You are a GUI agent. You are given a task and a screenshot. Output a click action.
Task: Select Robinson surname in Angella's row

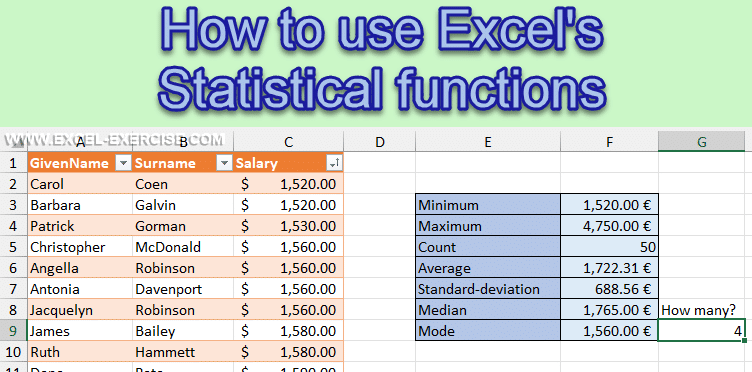click(x=183, y=268)
